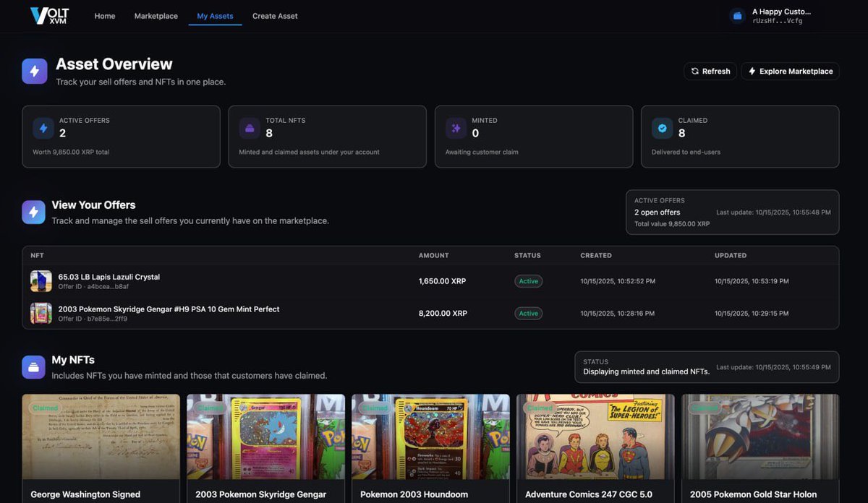Open the Create Asset page
The image size is (868, 503).
pos(275,16)
